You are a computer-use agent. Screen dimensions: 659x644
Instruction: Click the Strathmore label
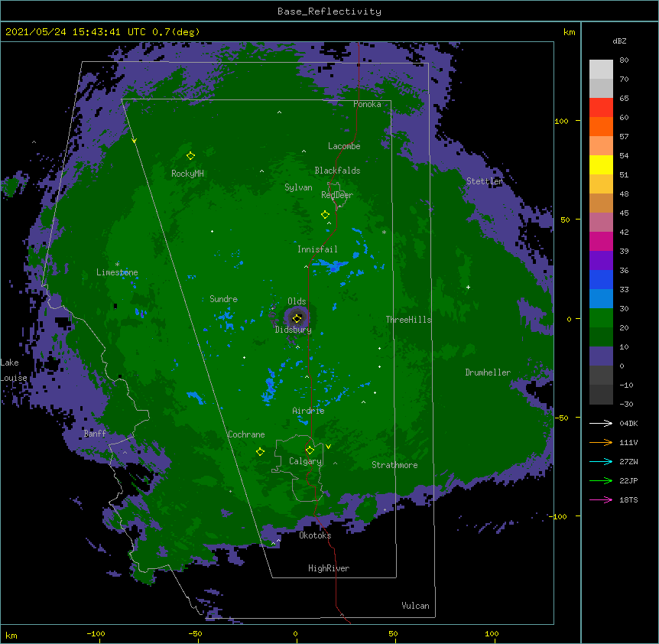(394, 465)
